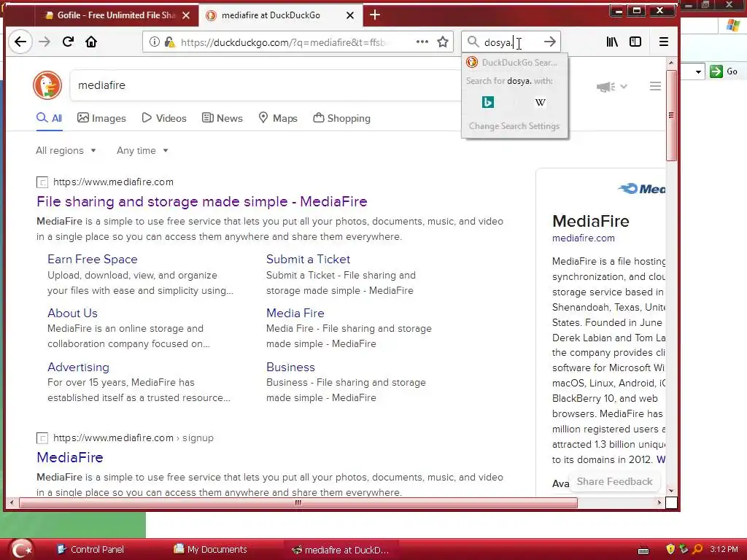The width and height of the screenshot is (747, 560).
Task: Open background window address dropdown arrow
Action: coord(698,72)
